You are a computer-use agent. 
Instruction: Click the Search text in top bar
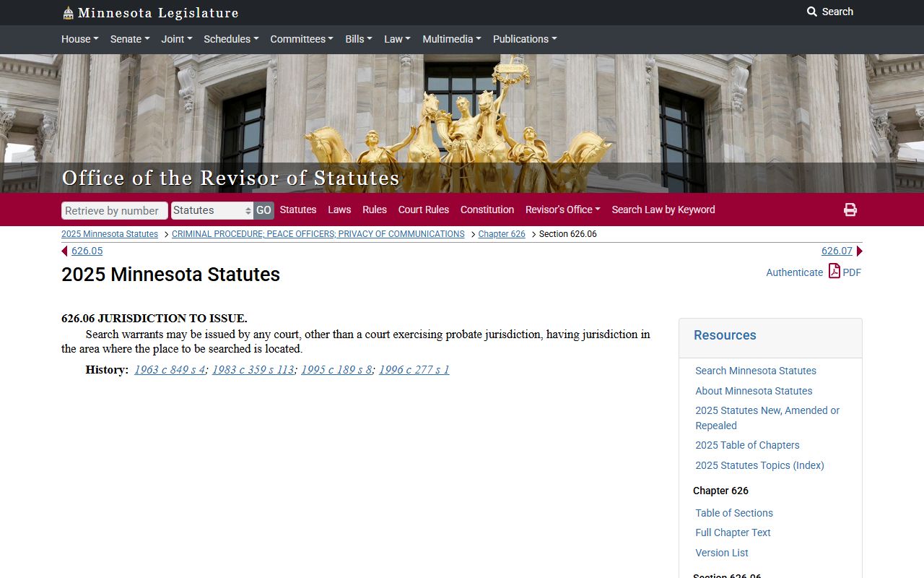[x=837, y=12]
